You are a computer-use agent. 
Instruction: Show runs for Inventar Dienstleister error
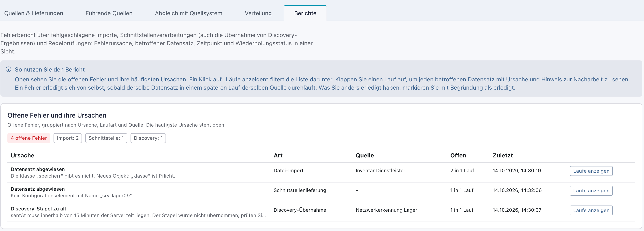pos(591,171)
